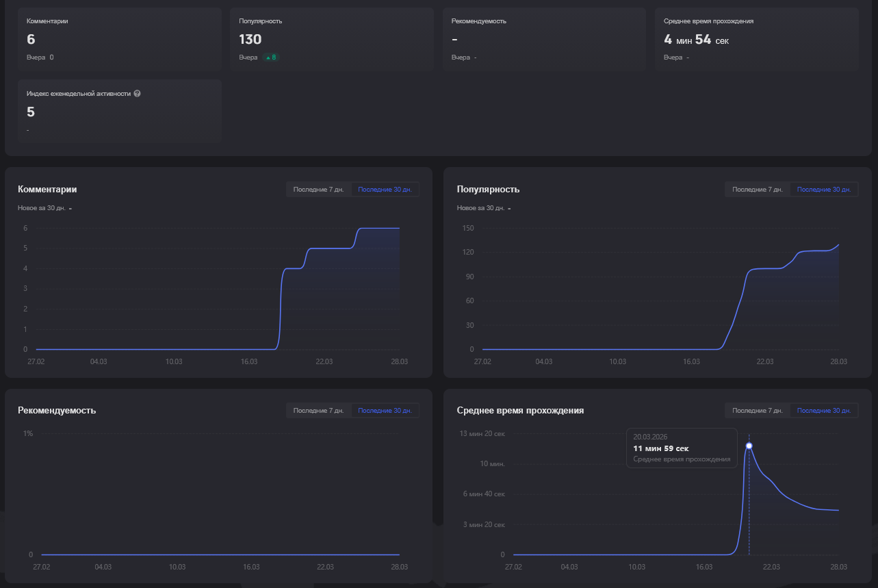This screenshot has height=588, width=878.
Task: Click the Recommendability summary card
Action: [x=544, y=39]
